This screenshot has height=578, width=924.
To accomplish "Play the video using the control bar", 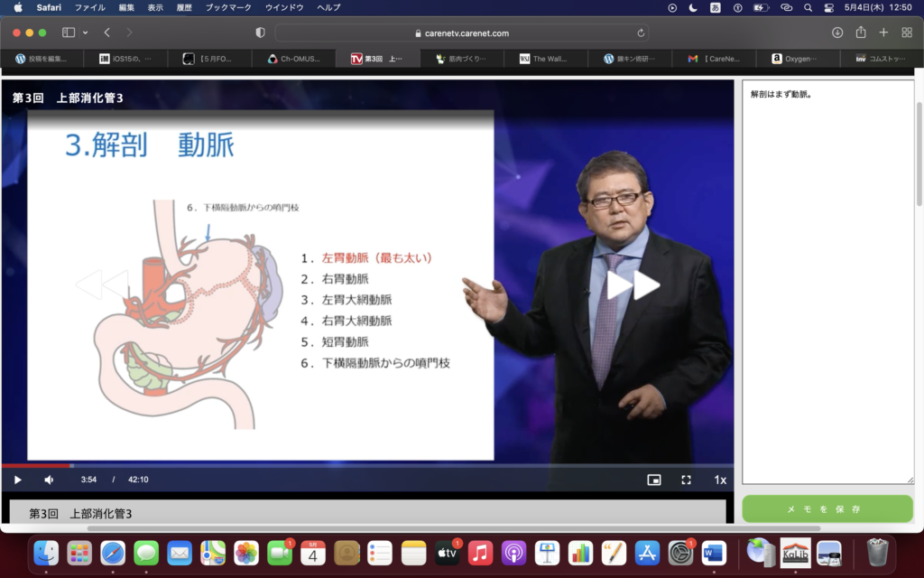I will (x=17, y=480).
